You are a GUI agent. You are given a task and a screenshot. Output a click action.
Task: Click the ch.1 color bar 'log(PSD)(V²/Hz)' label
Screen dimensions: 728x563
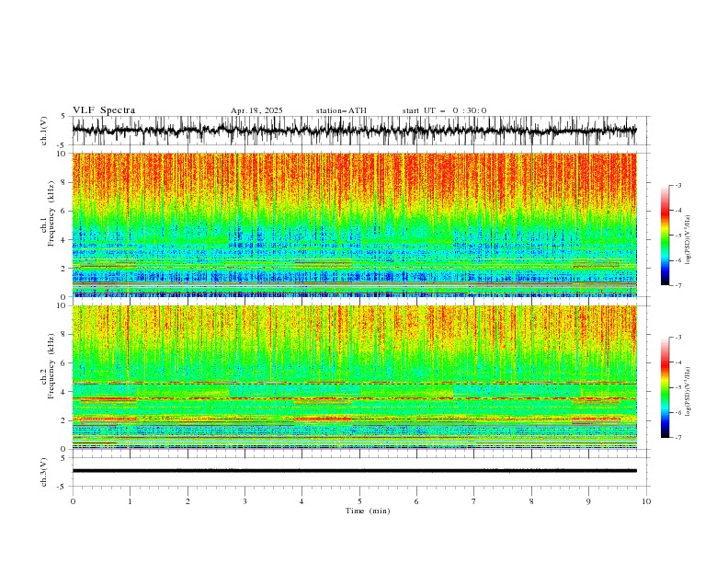tap(688, 240)
